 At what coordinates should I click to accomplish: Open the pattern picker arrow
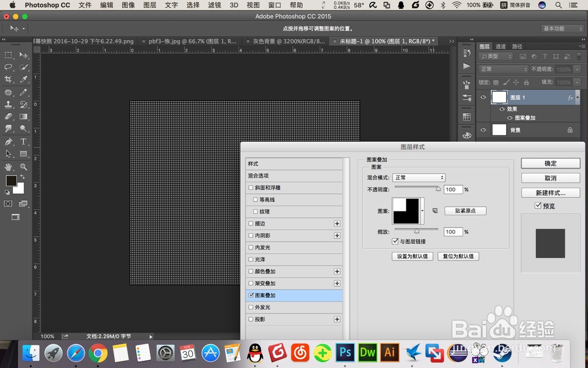[x=422, y=211]
